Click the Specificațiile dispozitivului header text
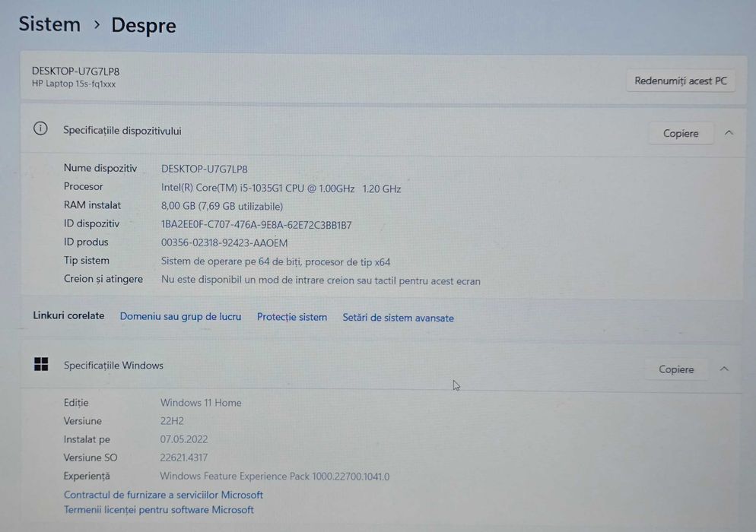The image size is (756, 532). click(x=122, y=131)
